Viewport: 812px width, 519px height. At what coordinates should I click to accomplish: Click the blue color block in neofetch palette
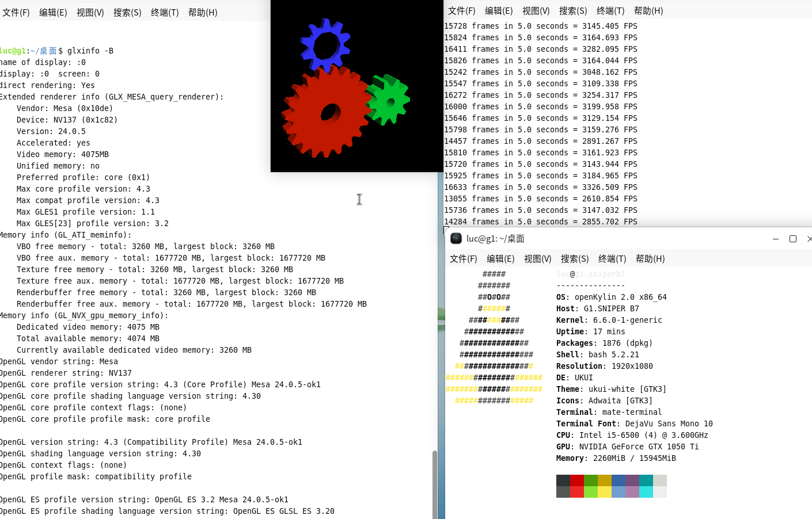tap(619, 480)
